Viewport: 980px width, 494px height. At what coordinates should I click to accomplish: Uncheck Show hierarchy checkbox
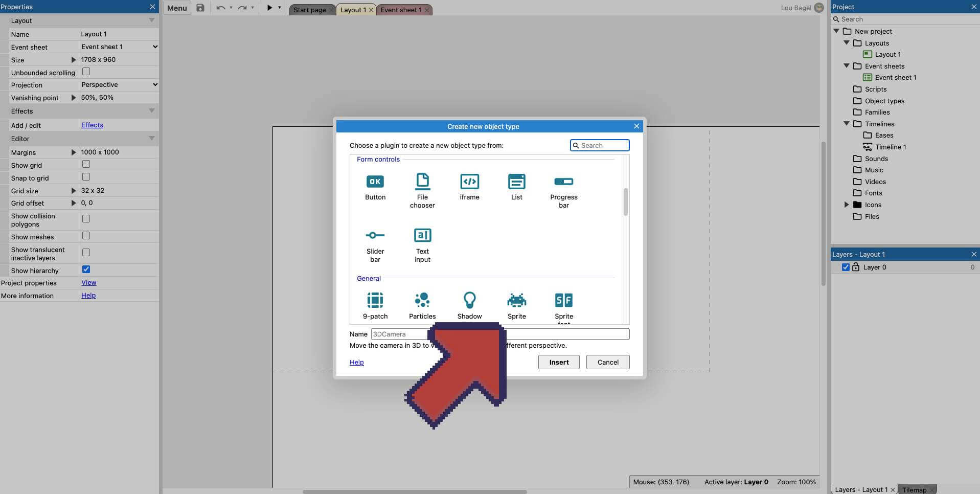86,270
